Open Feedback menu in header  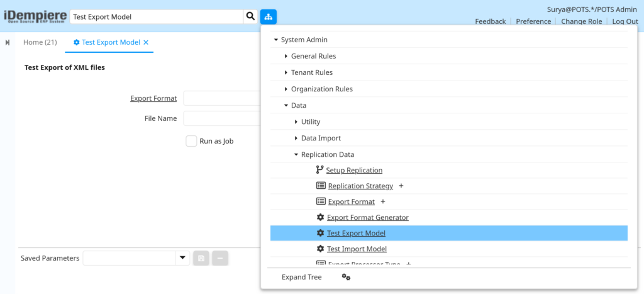point(491,21)
